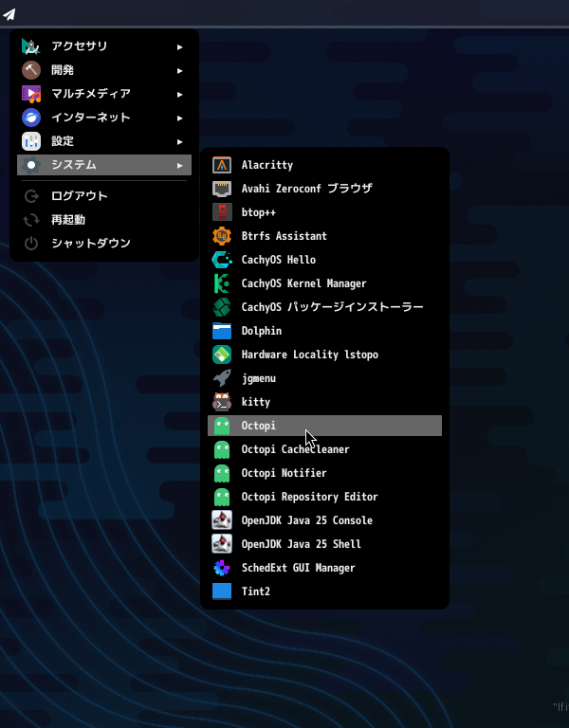Open the Tint2 entry

click(324, 591)
